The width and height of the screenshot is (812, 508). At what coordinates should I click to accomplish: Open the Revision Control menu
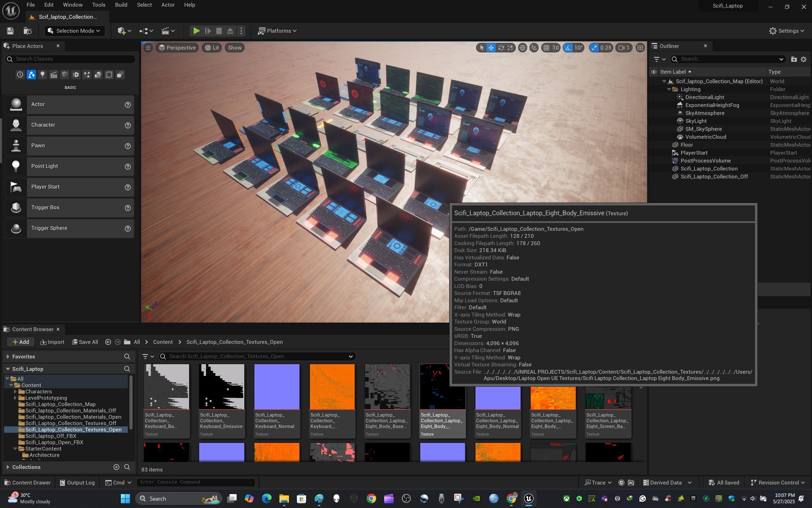click(778, 483)
